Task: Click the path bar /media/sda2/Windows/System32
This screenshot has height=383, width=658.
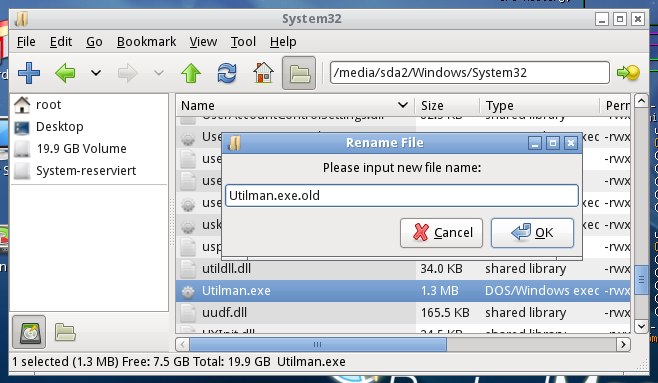Action: pos(470,73)
